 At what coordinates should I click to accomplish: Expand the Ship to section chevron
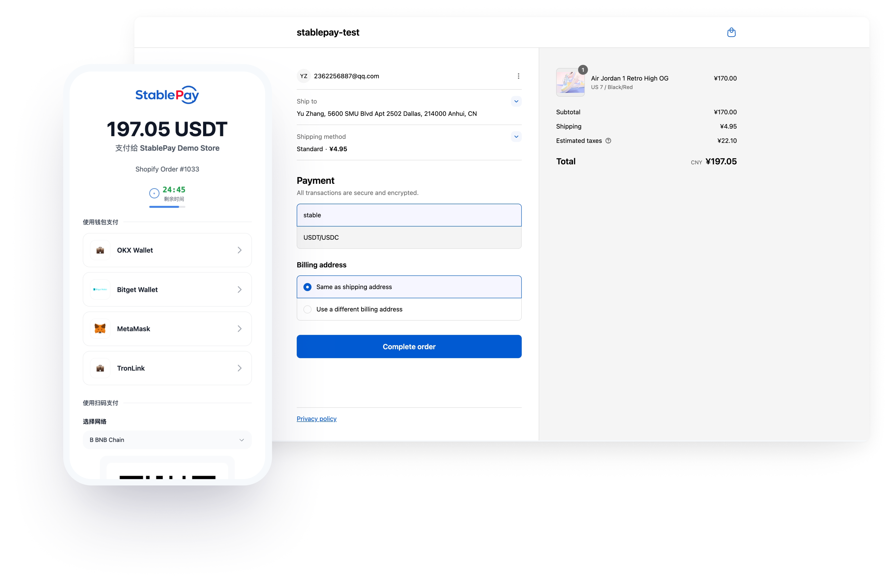tap(516, 101)
